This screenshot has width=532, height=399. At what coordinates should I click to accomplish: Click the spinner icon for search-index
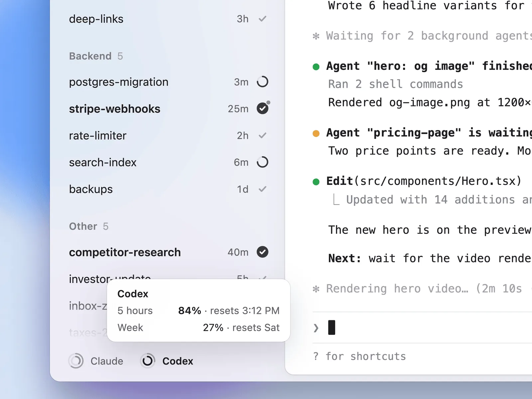262,162
